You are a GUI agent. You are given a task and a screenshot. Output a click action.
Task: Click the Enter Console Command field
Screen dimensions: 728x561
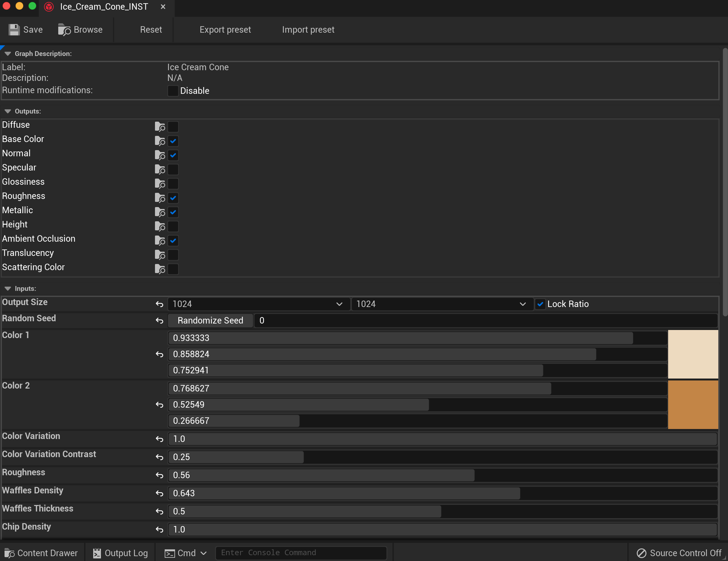[x=301, y=553]
